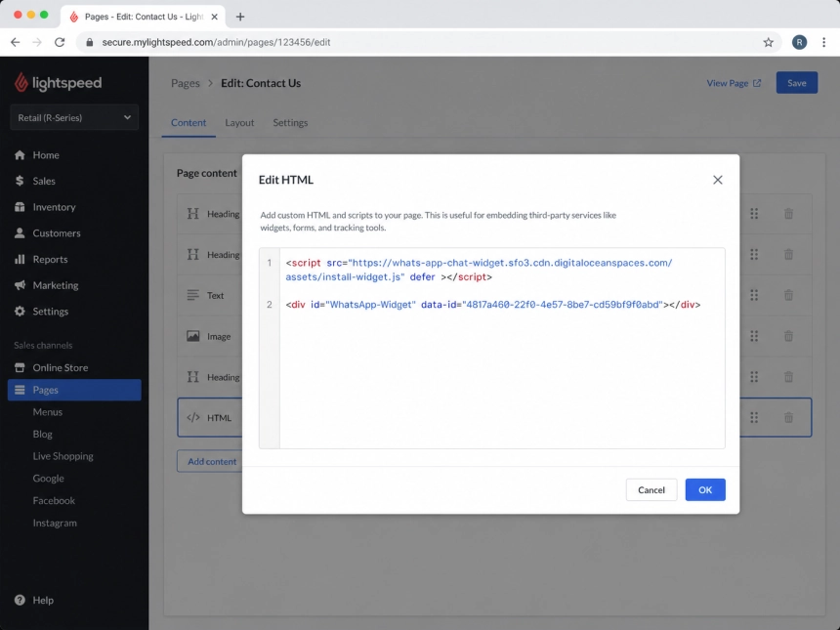
Task: Click the Customers person icon
Action: pyautogui.click(x=20, y=233)
